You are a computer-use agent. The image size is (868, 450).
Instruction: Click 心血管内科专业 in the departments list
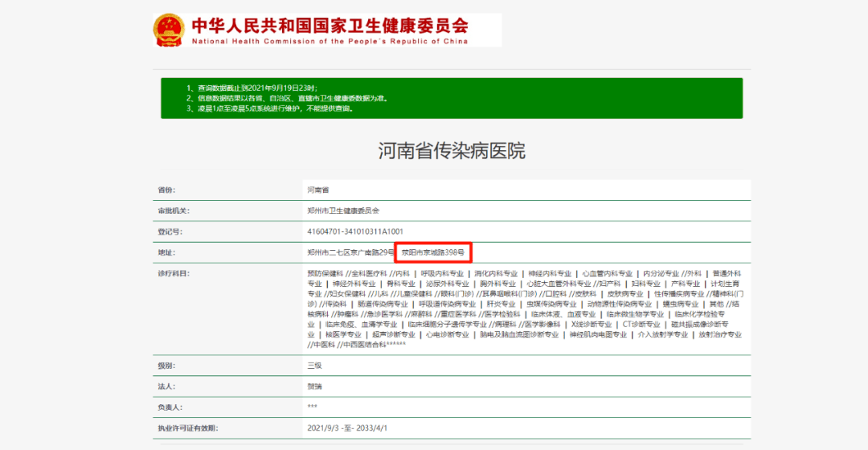point(607,273)
